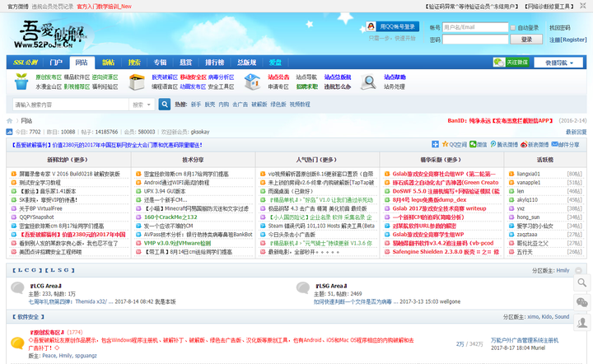Open the floating WeChat icon on the right edge

click(x=581, y=302)
